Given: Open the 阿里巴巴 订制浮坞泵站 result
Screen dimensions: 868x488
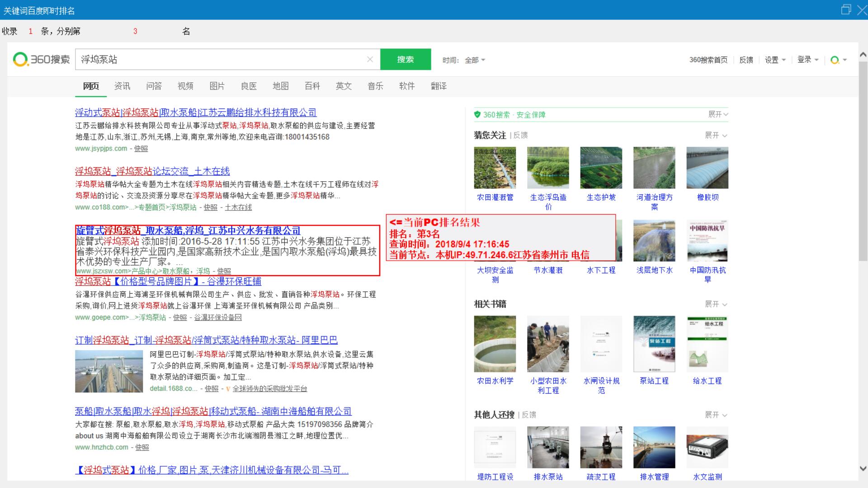Looking at the screenshot, I should (206, 340).
